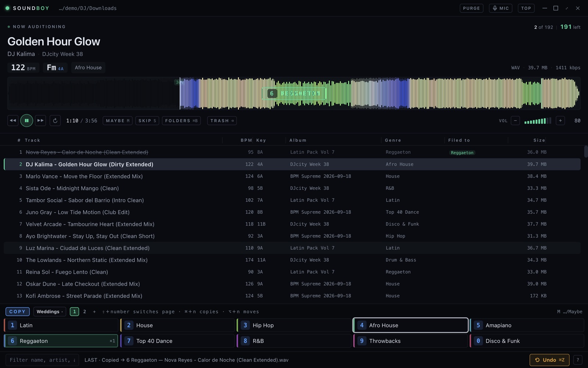This screenshot has height=368, width=588.
Task: Click the M .../Maybe folder label
Action: click(x=570, y=312)
